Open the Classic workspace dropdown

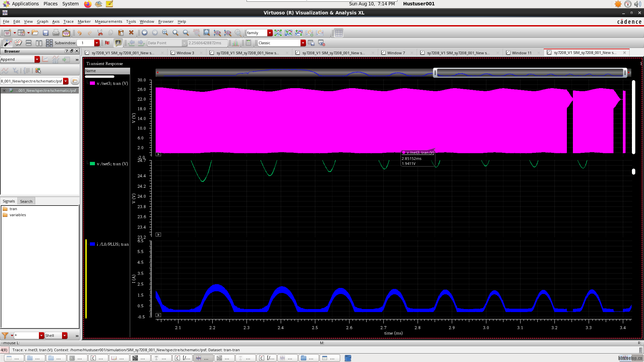303,43
